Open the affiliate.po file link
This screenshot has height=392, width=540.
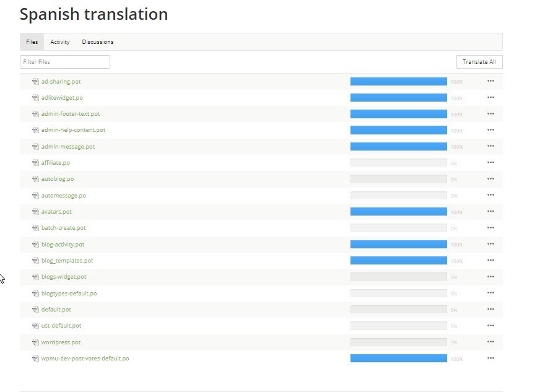[56, 163]
